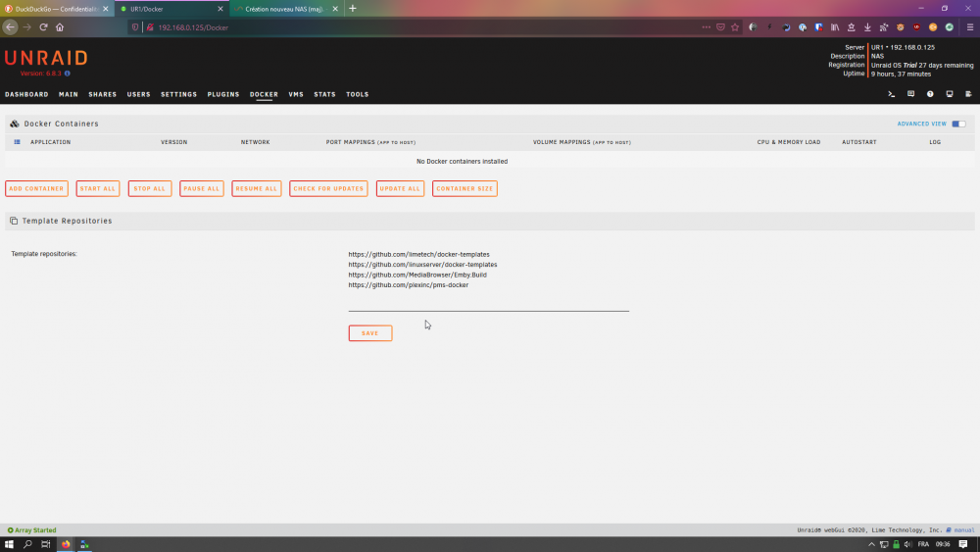The width and height of the screenshot is (980, 552).
Task: Open the Settings menu
Action: [x=178, y=94]
